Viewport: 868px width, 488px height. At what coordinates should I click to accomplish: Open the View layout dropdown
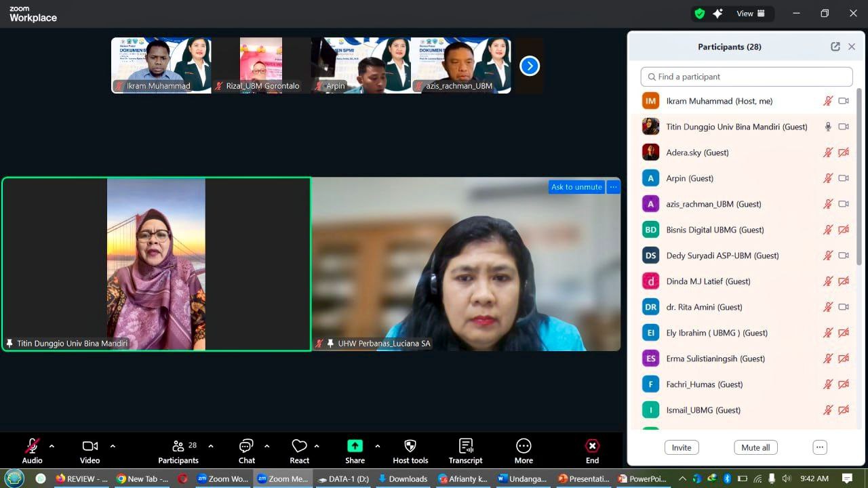click(751, 14)
